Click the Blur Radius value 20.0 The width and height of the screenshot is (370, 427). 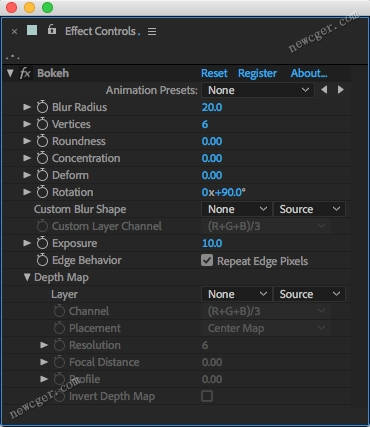[x=212, y=107]
